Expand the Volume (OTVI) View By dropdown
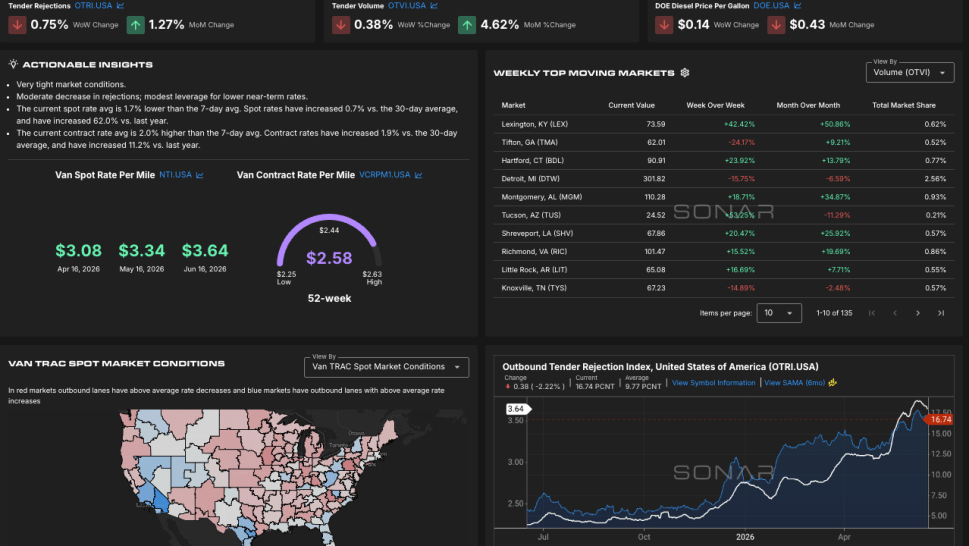This screenshot has height=546, width=969. [910, 72]
